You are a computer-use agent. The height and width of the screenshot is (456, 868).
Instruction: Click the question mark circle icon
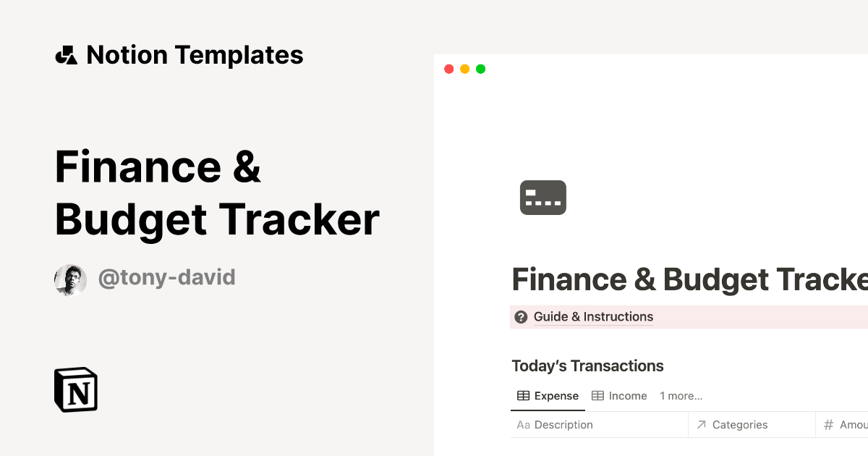[x=521, y=317]
